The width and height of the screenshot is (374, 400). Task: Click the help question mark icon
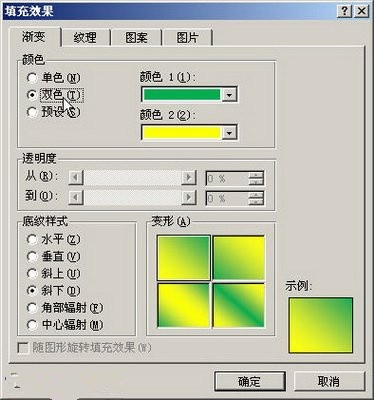[x=344, y=11]
